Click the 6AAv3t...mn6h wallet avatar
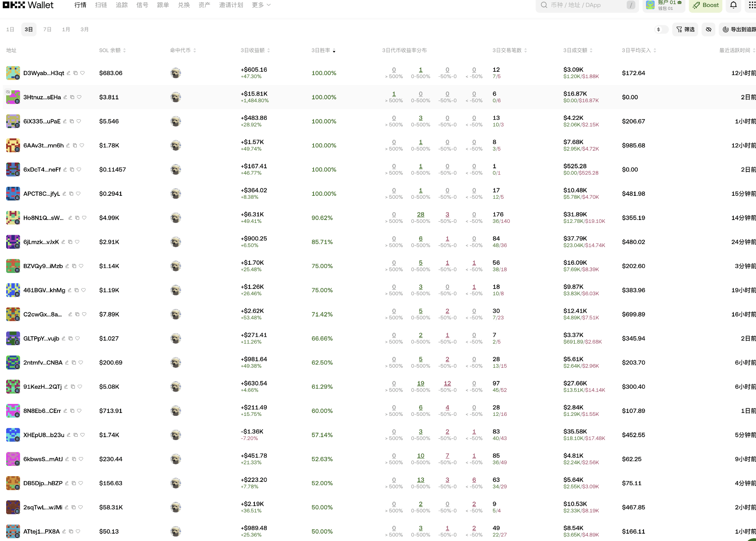Screen dimensions: 756x541 [13, 145]
